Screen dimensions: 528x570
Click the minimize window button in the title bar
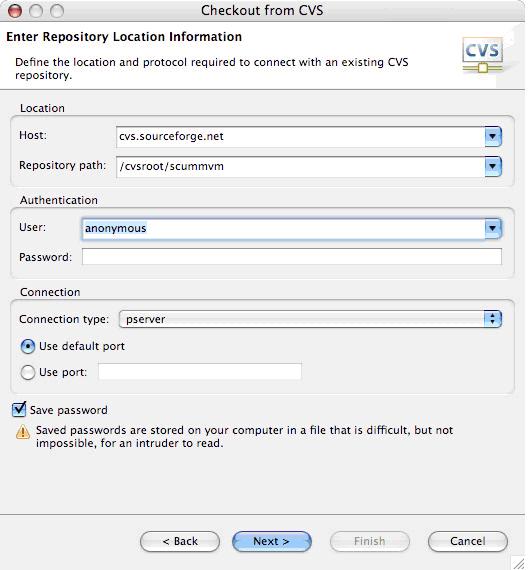tap(36, 11)
